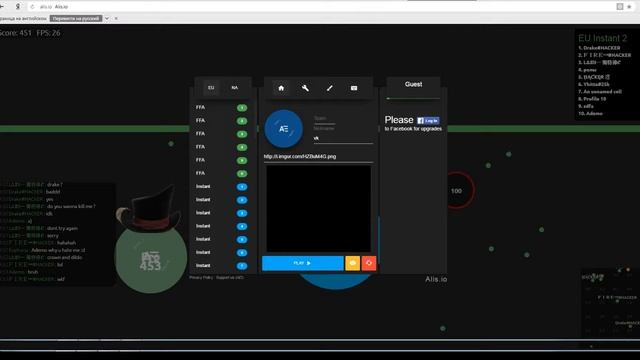Click the red-ringed cell labeled 100
This screenshot has height=360, width=640.
[x=456, y=191]
